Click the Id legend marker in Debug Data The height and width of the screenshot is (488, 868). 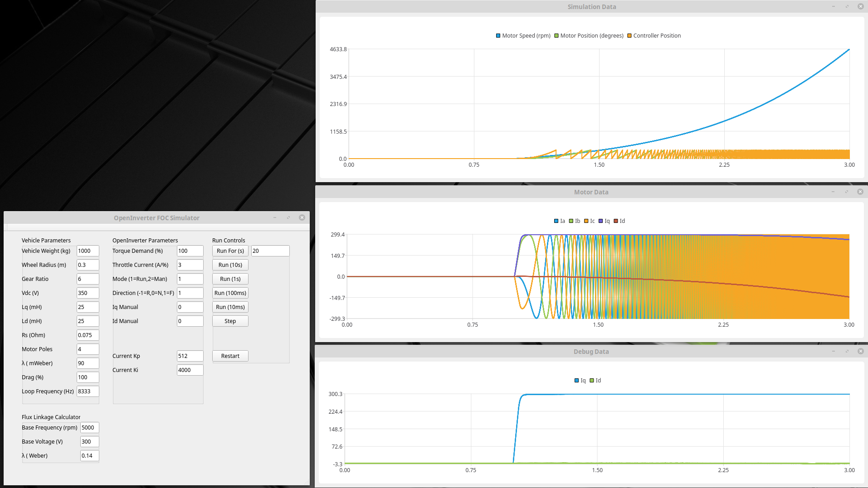tap(592, 381)
